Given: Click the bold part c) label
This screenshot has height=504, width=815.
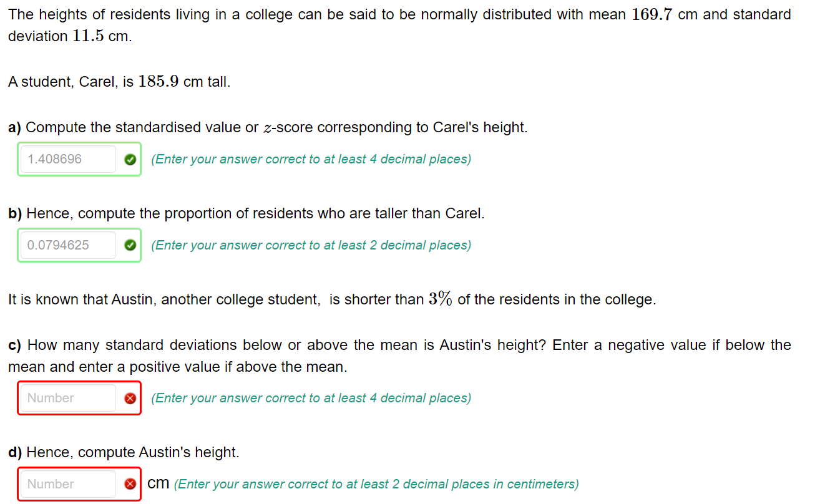Looking at the screenshot, I should click(x=13, y=345).
